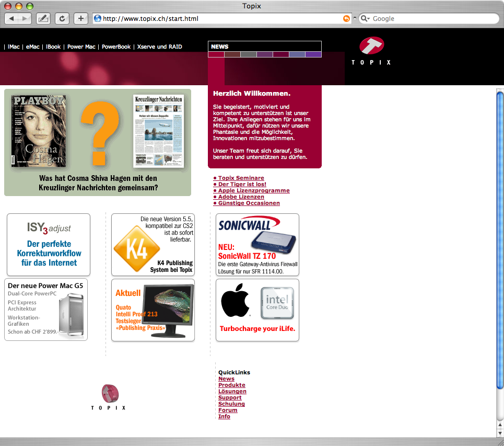Click the SonicWall TZ 170 banner
The image size is (504, 446).
pyautogui.click(x=257, y=245)
